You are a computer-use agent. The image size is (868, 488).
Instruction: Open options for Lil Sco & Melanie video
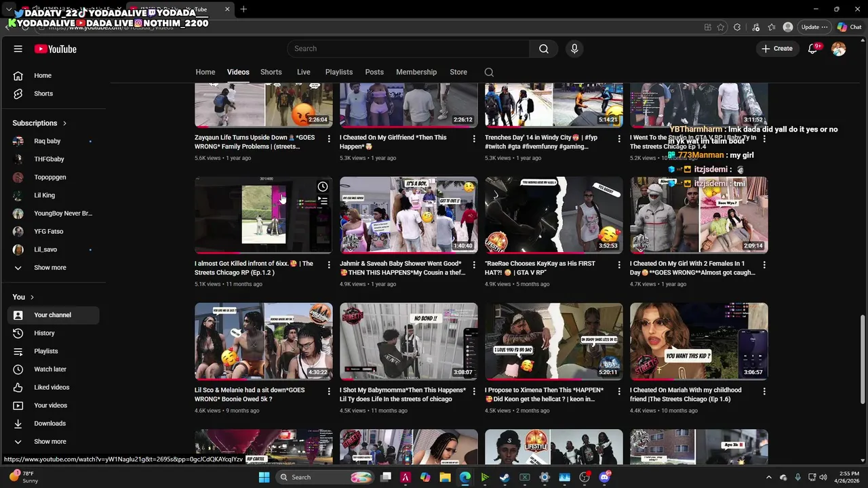point(329,391)
